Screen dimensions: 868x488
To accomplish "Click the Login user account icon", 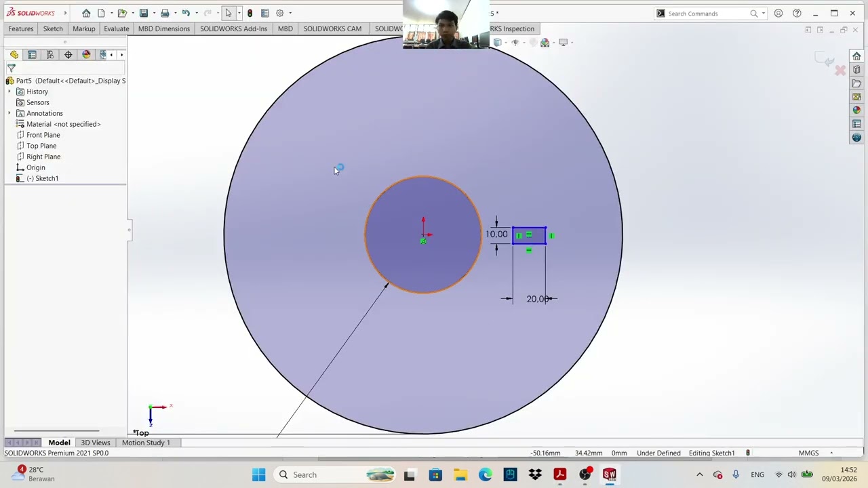I will tap(778, 13).
